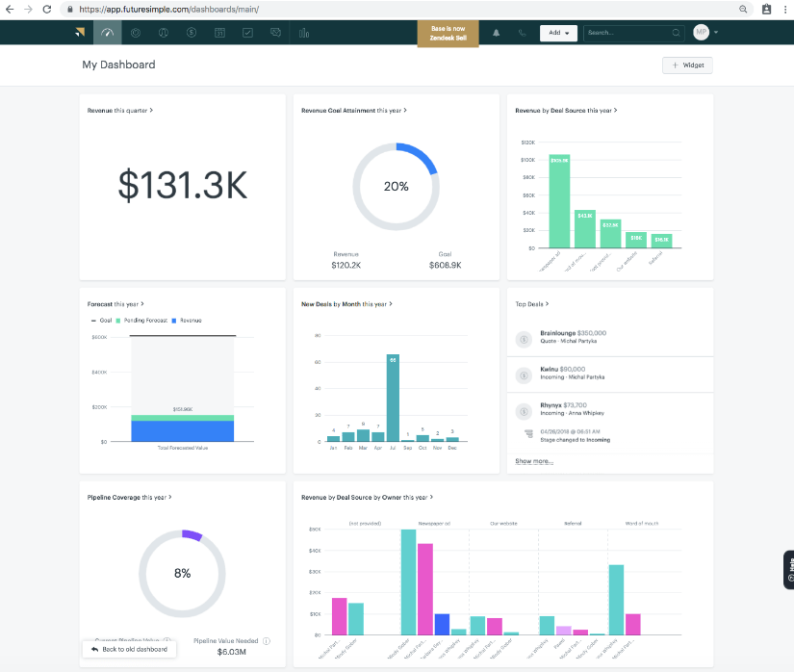Viewport: 794px width, 672px height.
Task: Open the notifications bell icon
Action: (496, 32)
